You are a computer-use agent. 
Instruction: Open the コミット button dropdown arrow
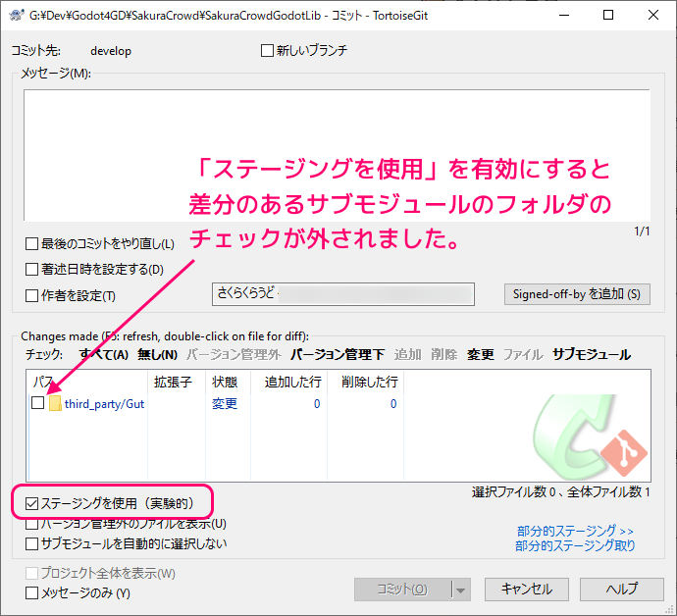pyautogui.click(x=460, y=590)
